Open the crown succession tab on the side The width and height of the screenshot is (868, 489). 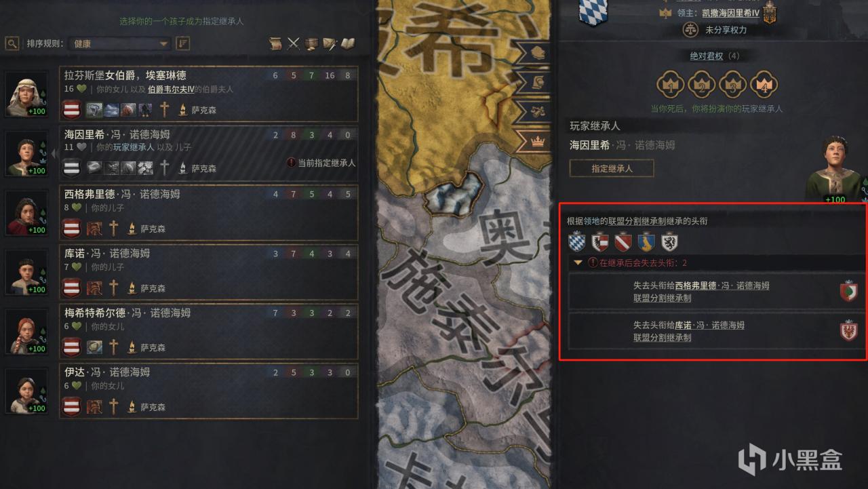(x=538, y=142)
